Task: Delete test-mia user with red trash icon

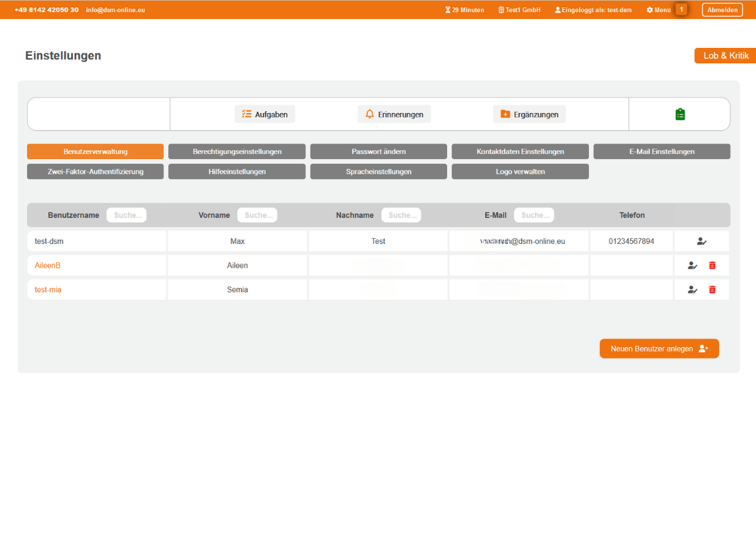Action: click(712, 289)
